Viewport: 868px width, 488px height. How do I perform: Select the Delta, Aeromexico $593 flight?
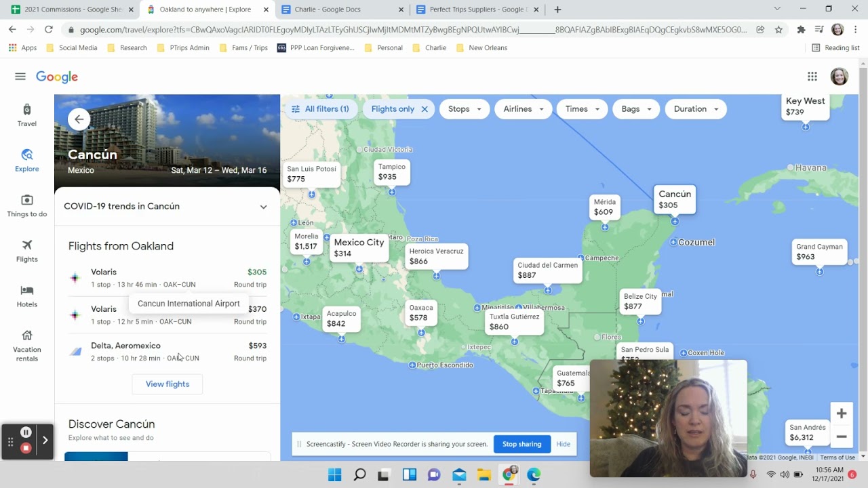(x=167, y=352)
